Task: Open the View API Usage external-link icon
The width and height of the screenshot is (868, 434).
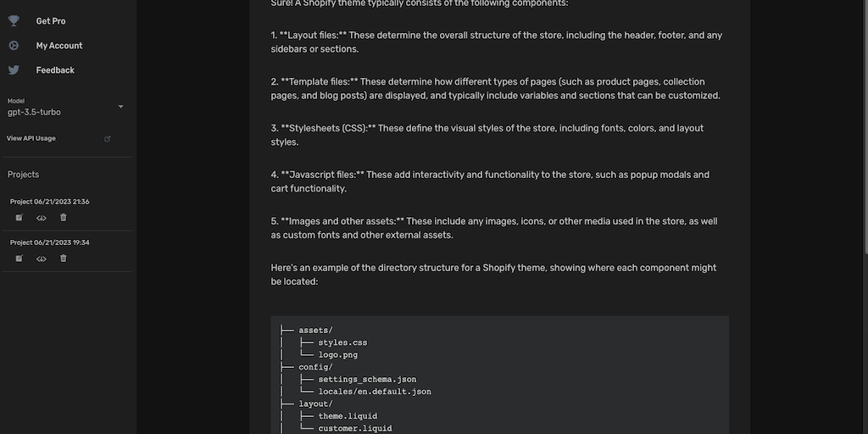Action: [x=107, y=138]
